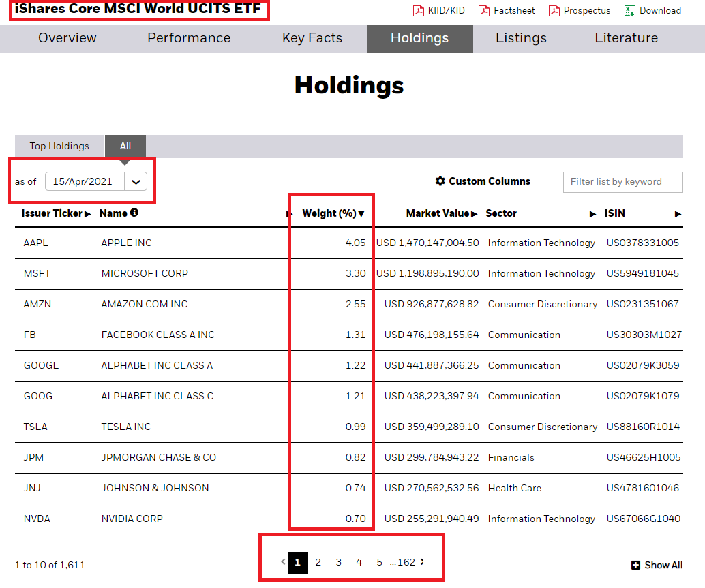Screen dimensions: 705x588
Task: Click market value USD 1,198,895,190.00
Action: [427, 274]
